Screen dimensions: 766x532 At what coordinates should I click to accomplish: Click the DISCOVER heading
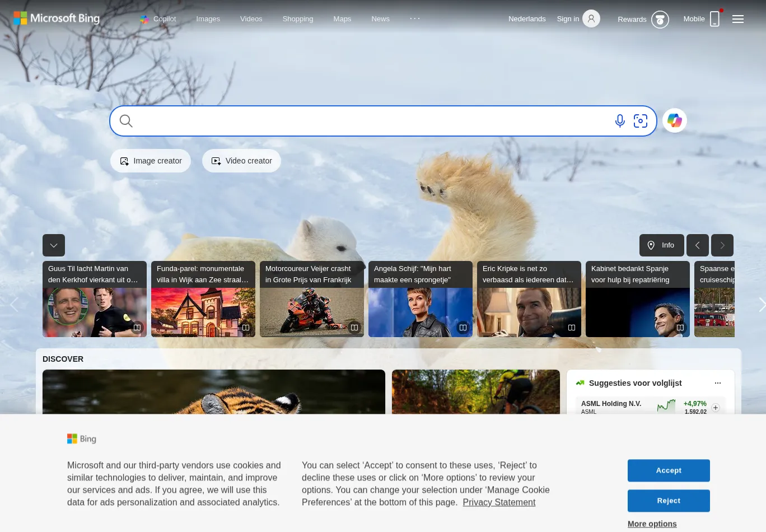[x=63, y=359]
